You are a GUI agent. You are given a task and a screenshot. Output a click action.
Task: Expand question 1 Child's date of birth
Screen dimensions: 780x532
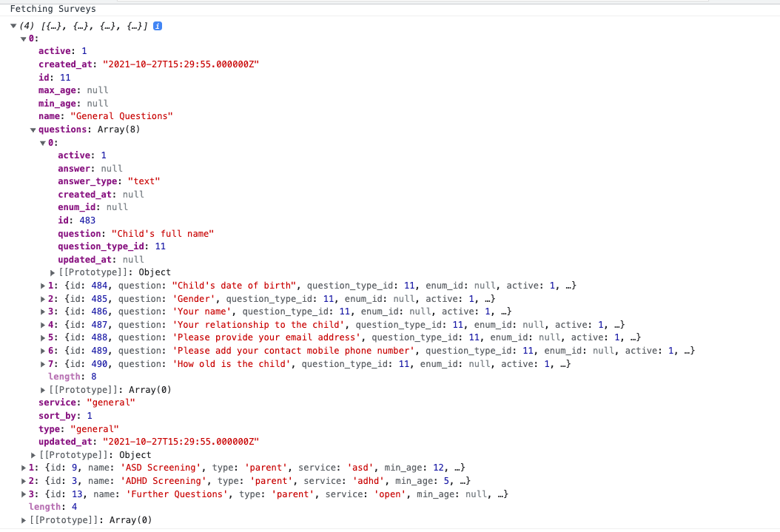pos(43,286)
